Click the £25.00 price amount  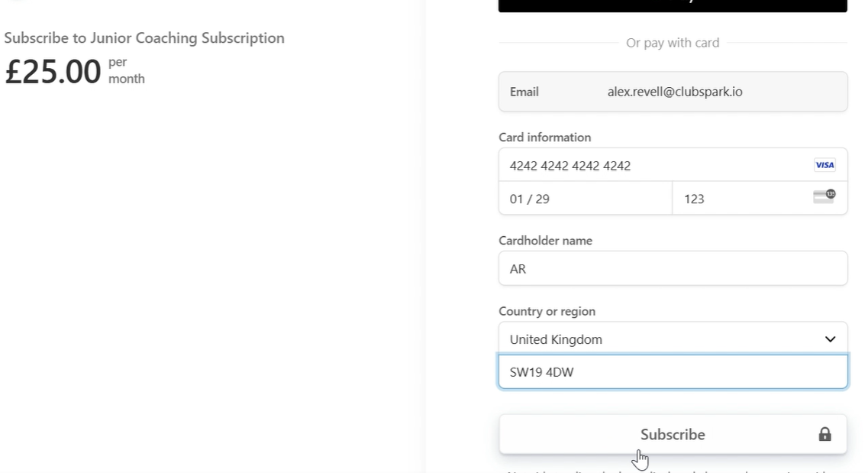coord(53,72)
